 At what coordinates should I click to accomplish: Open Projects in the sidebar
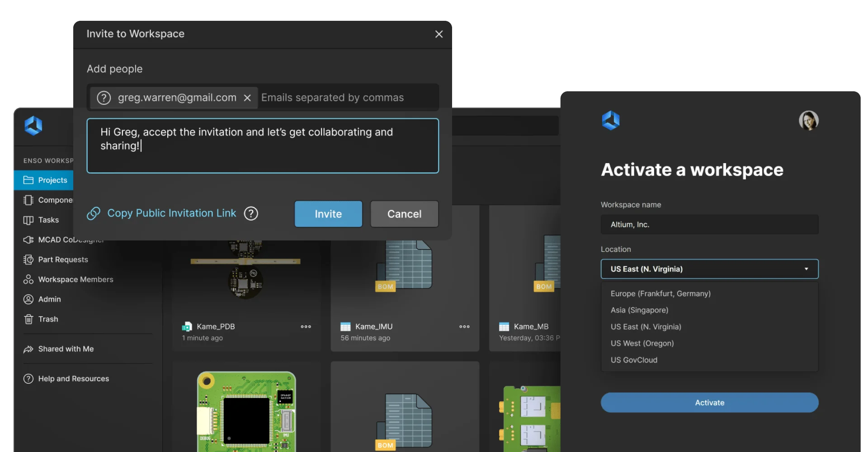point(44,180)
